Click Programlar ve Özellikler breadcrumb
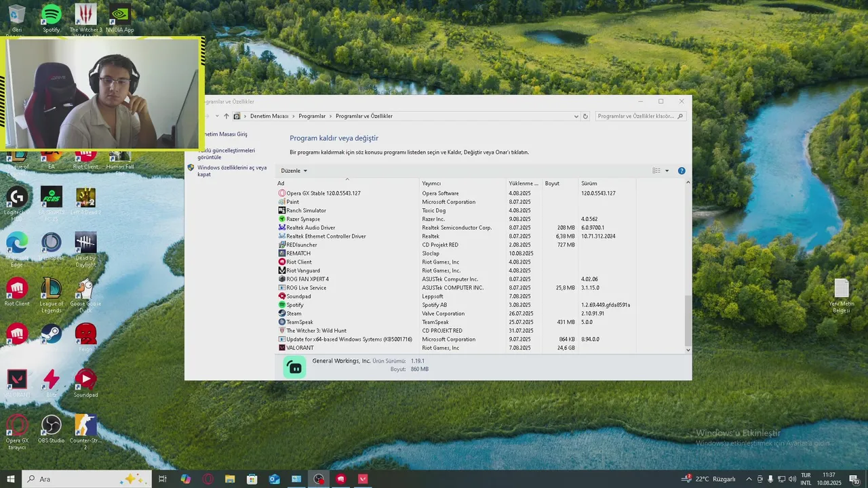Viewport: 868px width, 488px height. pos(364,116)
